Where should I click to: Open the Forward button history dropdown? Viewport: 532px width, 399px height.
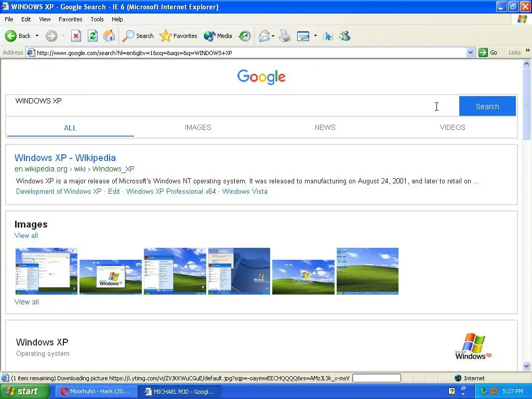[x=63, y=36]
